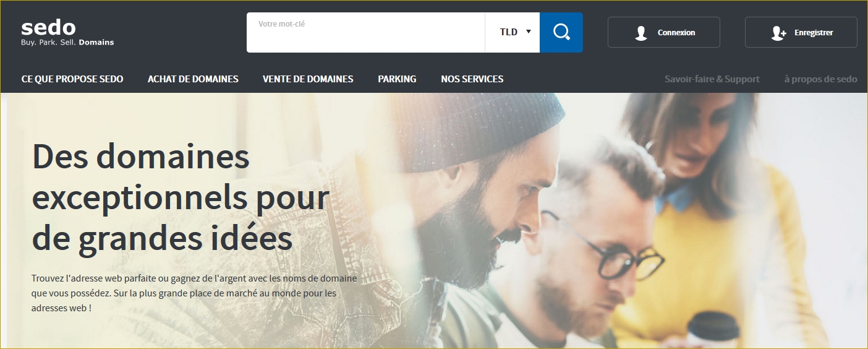
Task: Visit the 'Savoir-faire & Support' link
Action: coord(712,79)
